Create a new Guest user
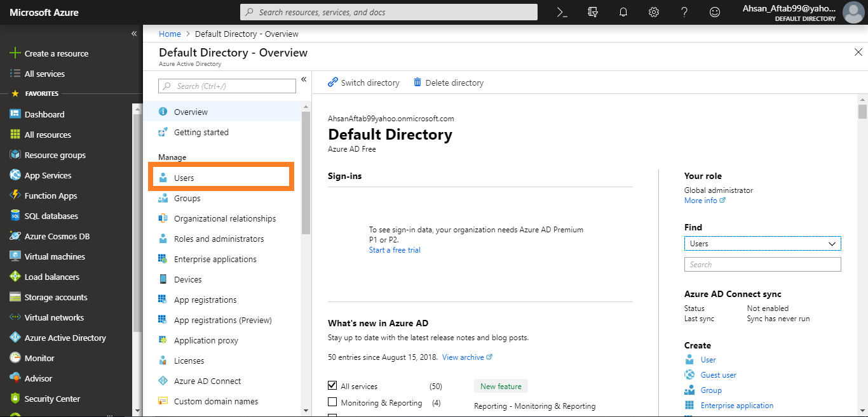The image size is (868, 417). pos(717,374)
